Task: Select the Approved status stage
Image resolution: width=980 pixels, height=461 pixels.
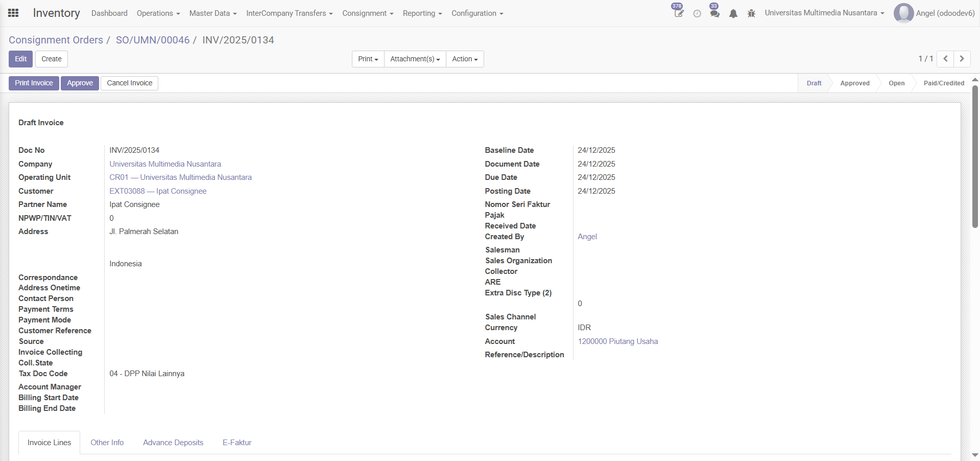Action: pos(854,83)
